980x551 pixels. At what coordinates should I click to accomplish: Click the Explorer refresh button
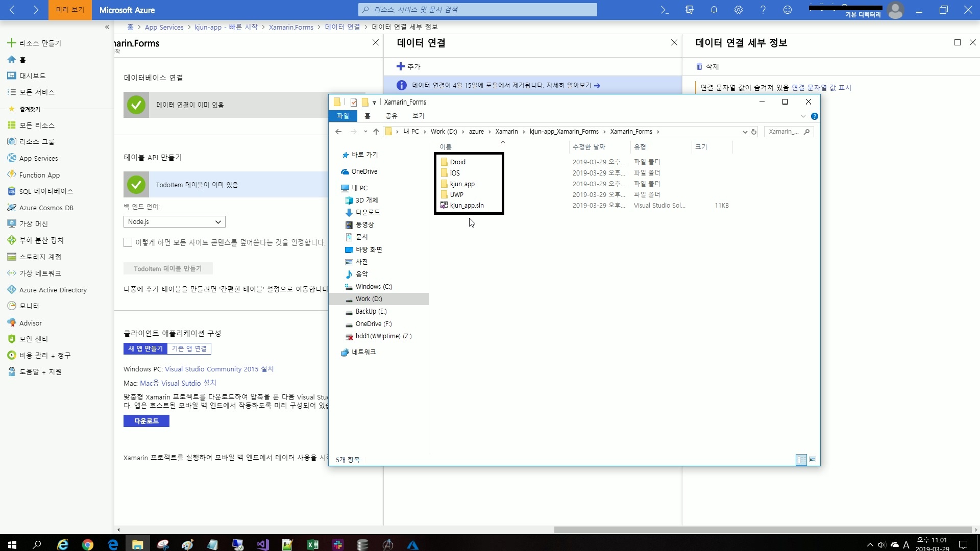(754, 132)
